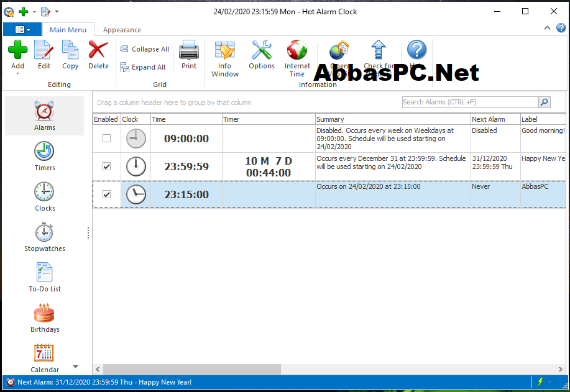Expand more sidebar items below Calendar
This screenshot has width=570, height=392.
click(x=76, y=367)
